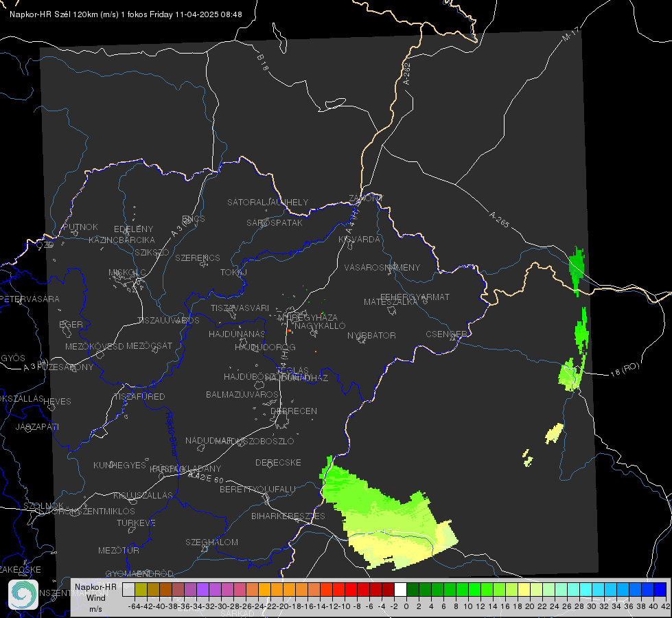Click the DERECSKE town label
This screenshot has width=672, height=618.
click(x=278, y=462)
